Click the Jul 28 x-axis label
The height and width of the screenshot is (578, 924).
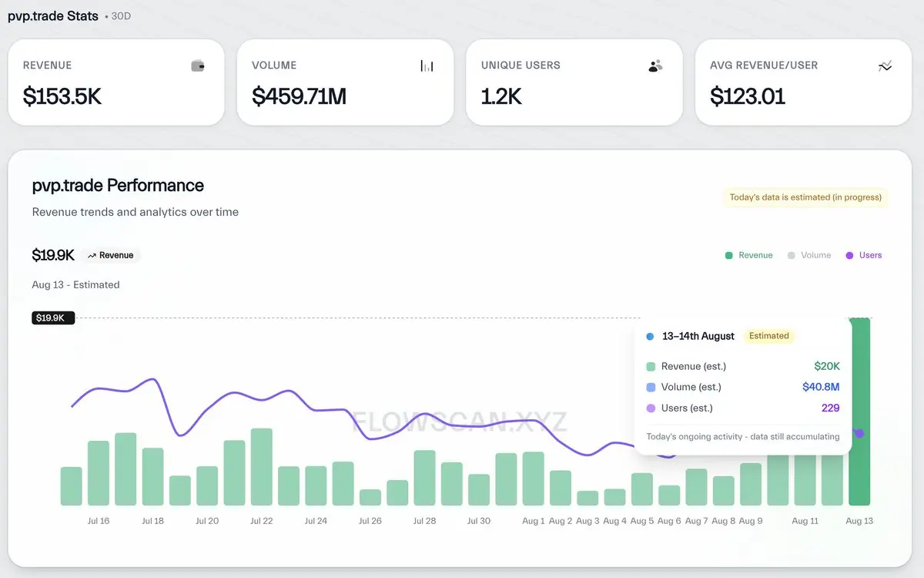tap(424, 521)
